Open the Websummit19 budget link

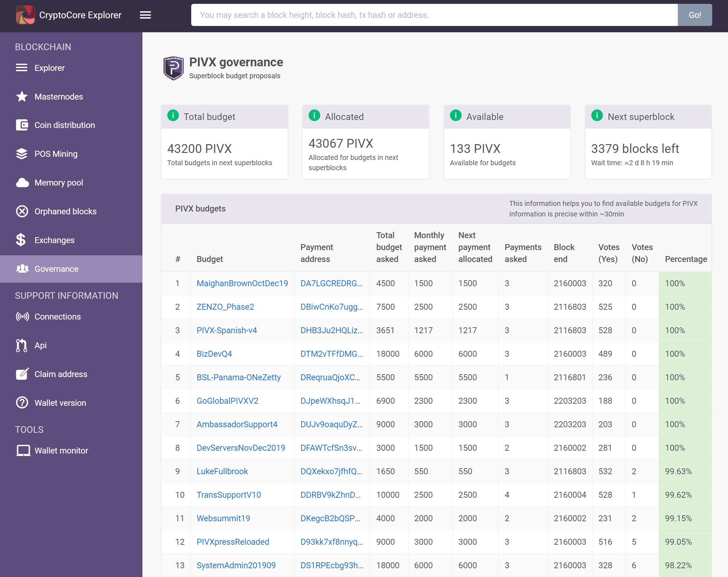223,518
